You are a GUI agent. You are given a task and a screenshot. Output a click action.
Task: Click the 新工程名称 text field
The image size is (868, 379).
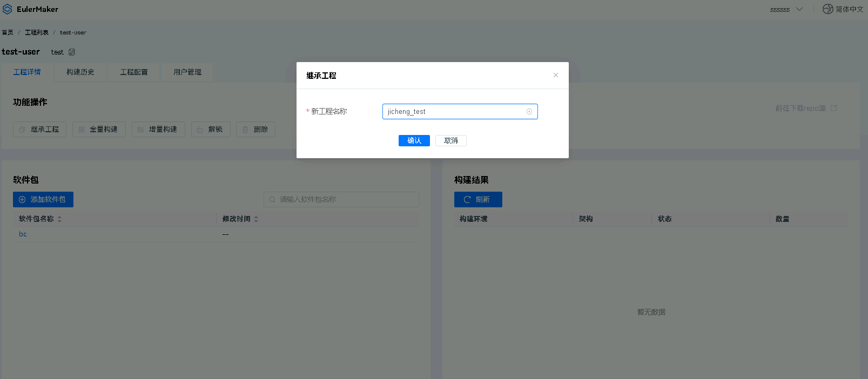454,112
